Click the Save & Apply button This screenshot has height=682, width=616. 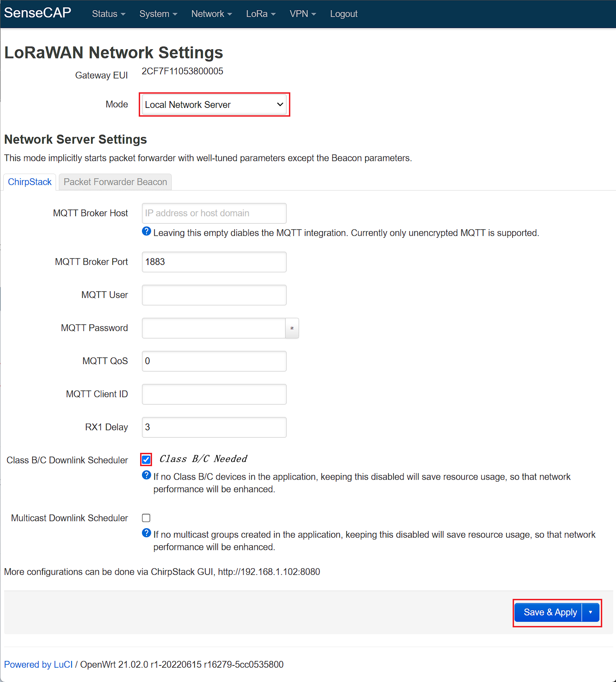tap(548, 612)
